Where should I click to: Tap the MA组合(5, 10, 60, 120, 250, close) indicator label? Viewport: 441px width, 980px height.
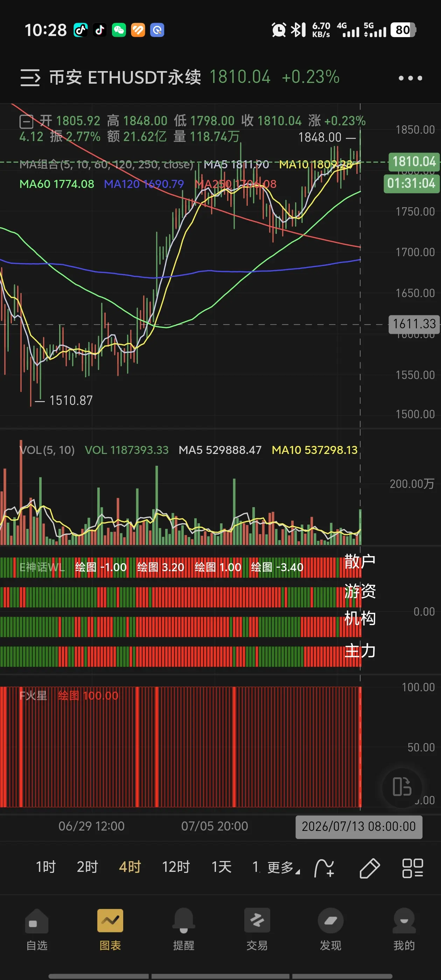pos(106,165)
